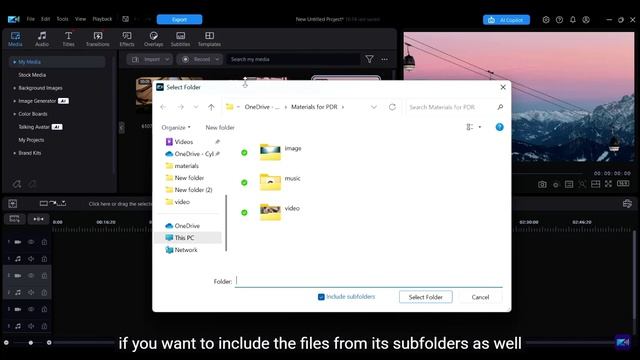Viewport: 640px width, 360px height.
Task: Mute audio track 3
Action: 31,326
